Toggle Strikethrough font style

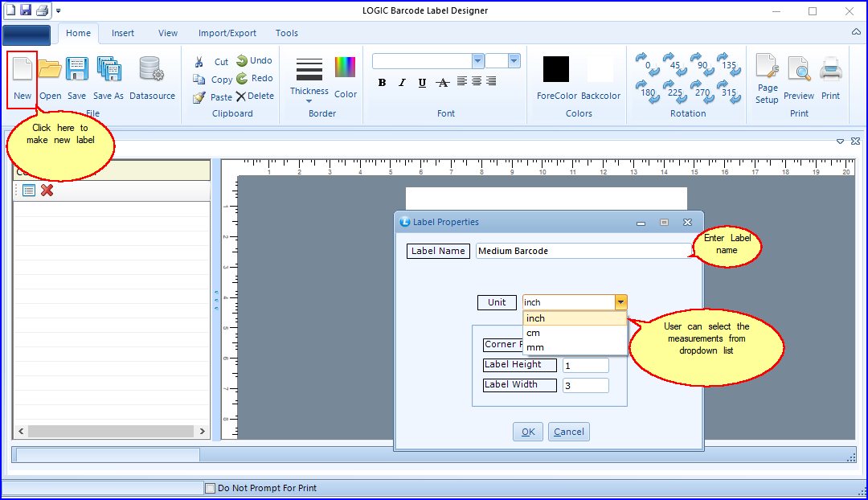[442, 83]
